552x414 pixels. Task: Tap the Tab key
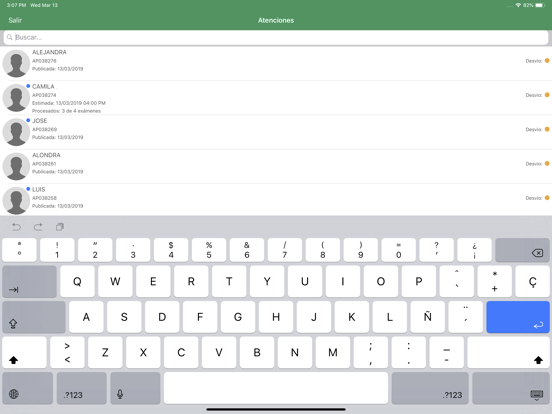pyautogui.click(x=30, y=282)
